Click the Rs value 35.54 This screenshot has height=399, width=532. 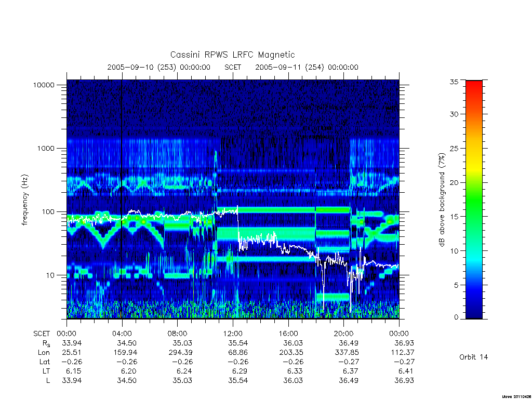pyautogui.click(x=238, y=343)
